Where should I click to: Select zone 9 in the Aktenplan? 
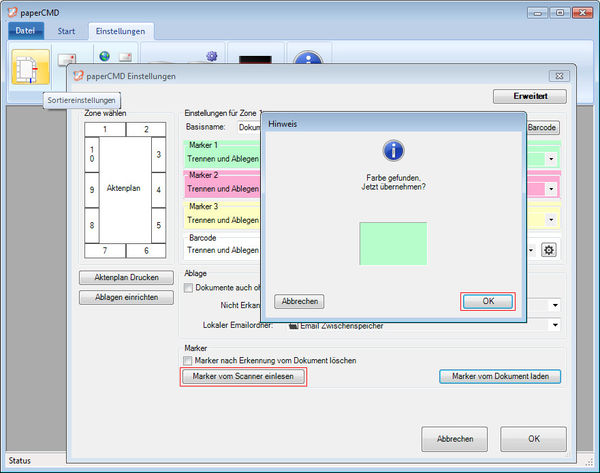(x=92, y=190)
